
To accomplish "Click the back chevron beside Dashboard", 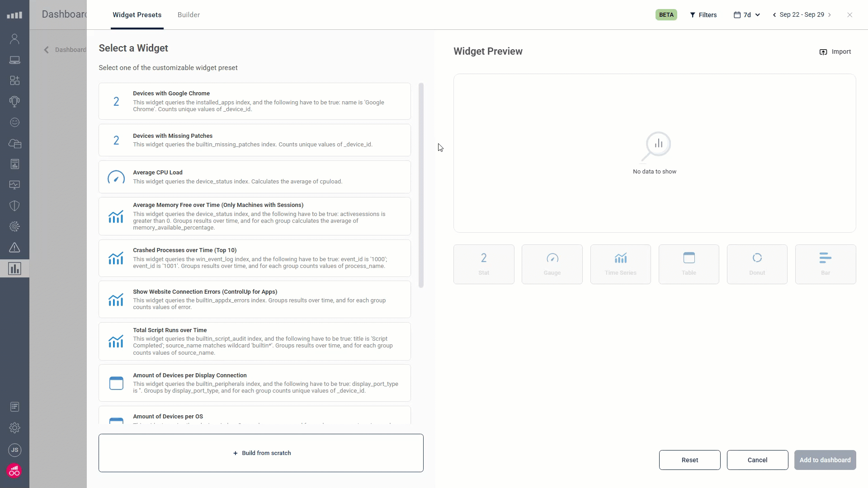I will click(46, 50).
